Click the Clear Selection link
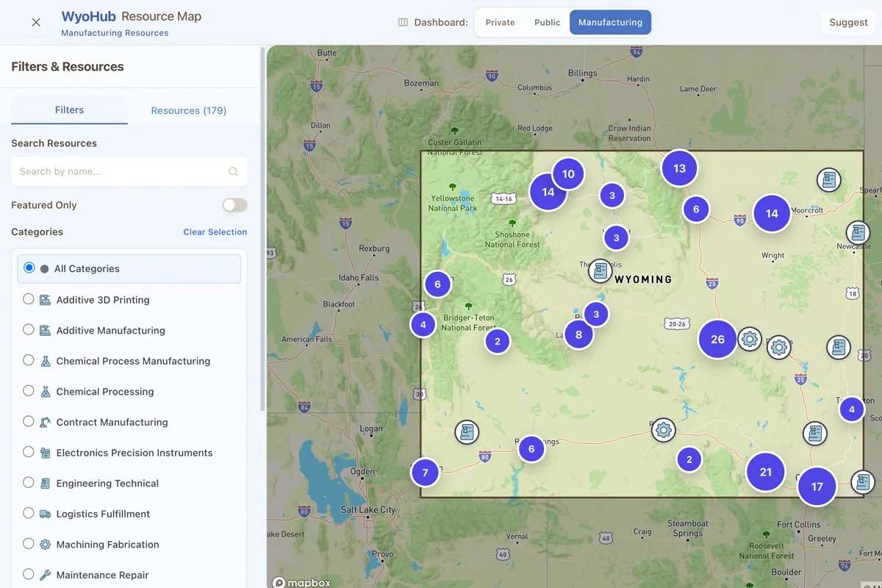 pos(215,232)
